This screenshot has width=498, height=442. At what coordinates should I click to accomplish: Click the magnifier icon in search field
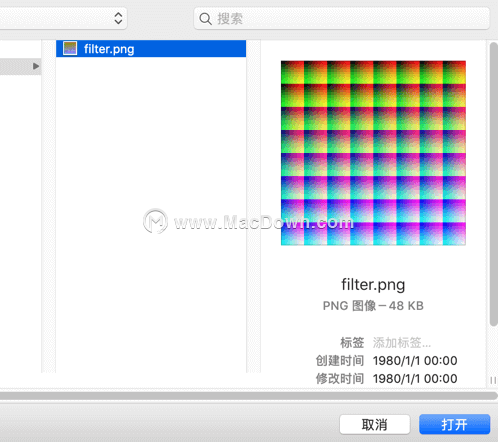pyautogui.click(x=205, y=19)
